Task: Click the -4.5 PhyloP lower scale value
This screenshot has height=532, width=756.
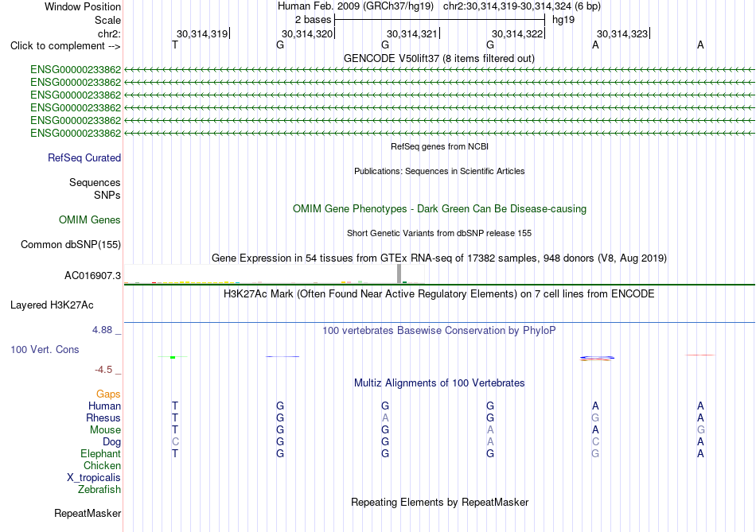Action: point(103,370)
